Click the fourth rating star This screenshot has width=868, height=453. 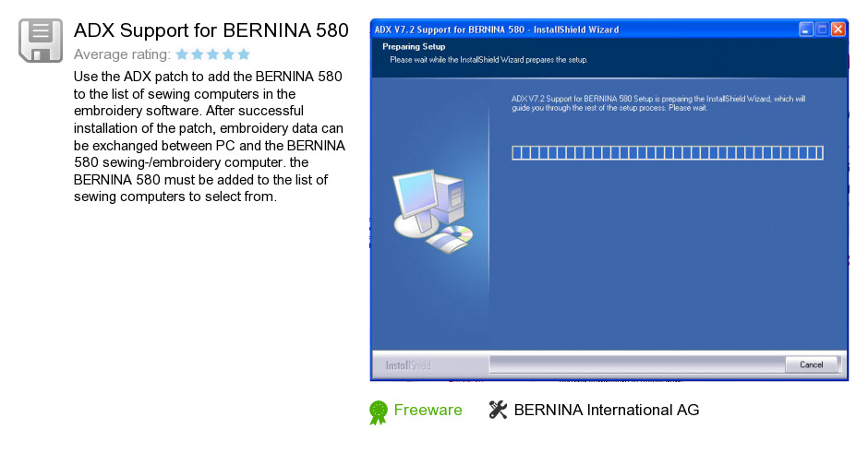click(x=228, y=54)
